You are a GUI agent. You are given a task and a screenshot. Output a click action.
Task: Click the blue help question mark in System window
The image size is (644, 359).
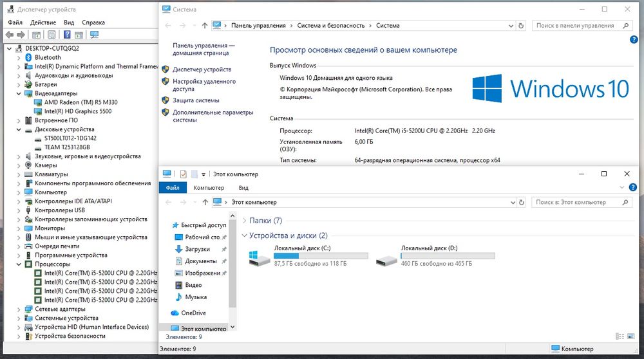pos(634,39)
